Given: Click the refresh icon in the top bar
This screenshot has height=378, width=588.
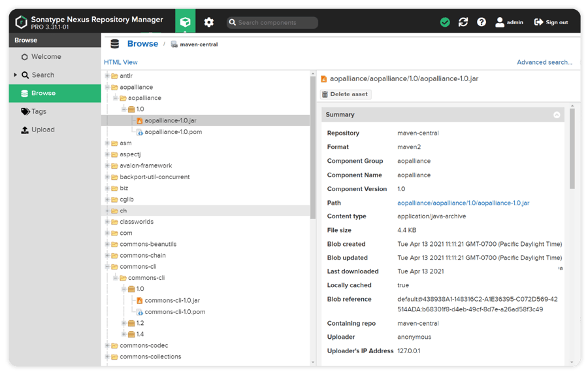Looking at the screenshot, I should click(463, 22).
